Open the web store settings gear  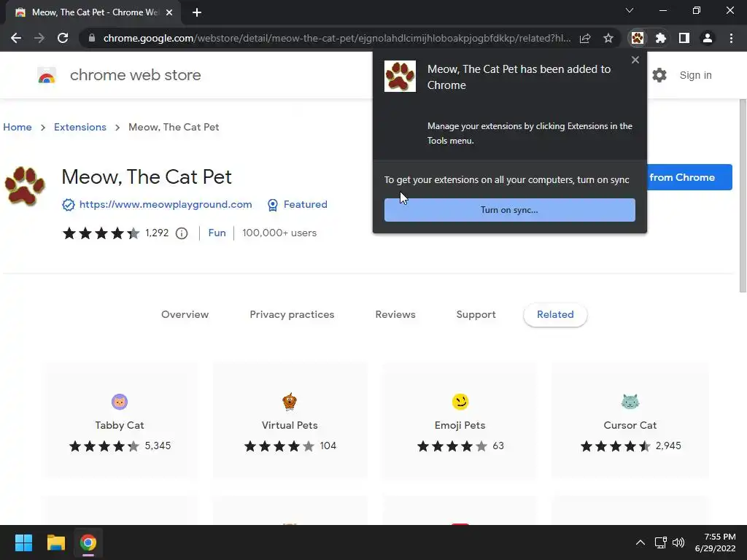click(659, 75)
